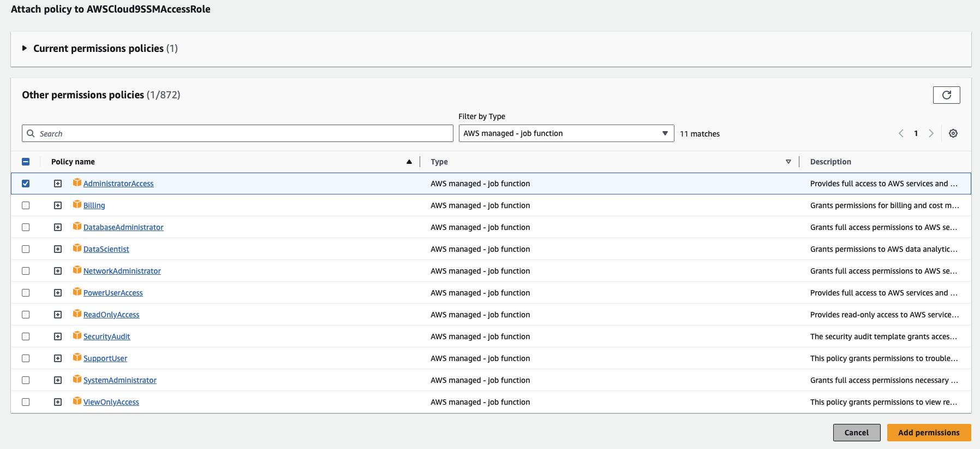Click orange policy icon beside SecurityAudit

tap(77, 335)
